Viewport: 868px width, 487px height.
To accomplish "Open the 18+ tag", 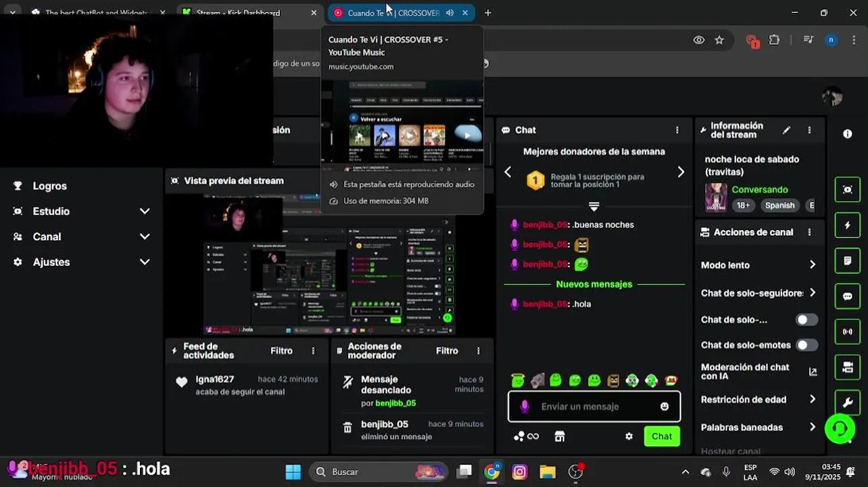I will [x=743, y=206].
